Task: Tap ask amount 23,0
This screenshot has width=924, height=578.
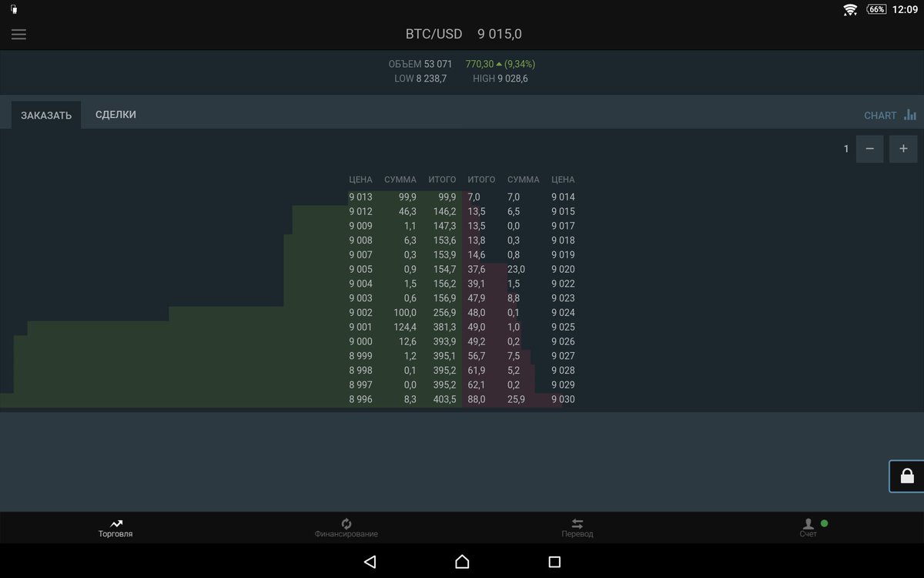Action: coord(516,269)
